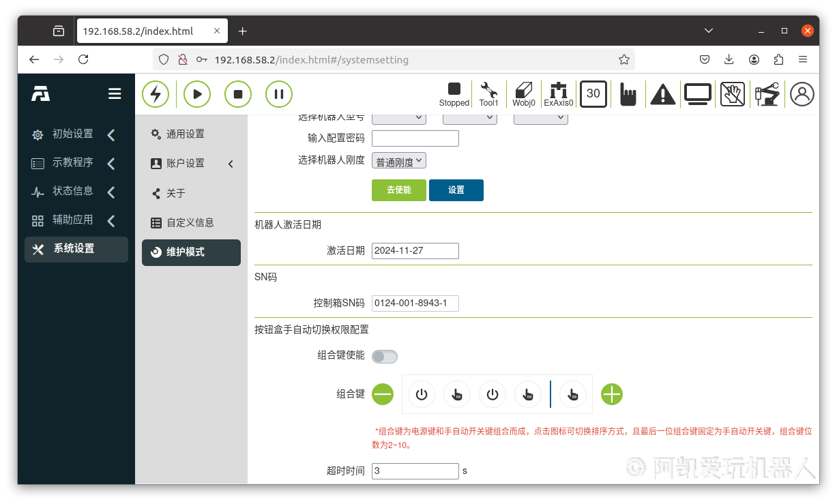Click the warning triangle alert icon

pos(662,94)
